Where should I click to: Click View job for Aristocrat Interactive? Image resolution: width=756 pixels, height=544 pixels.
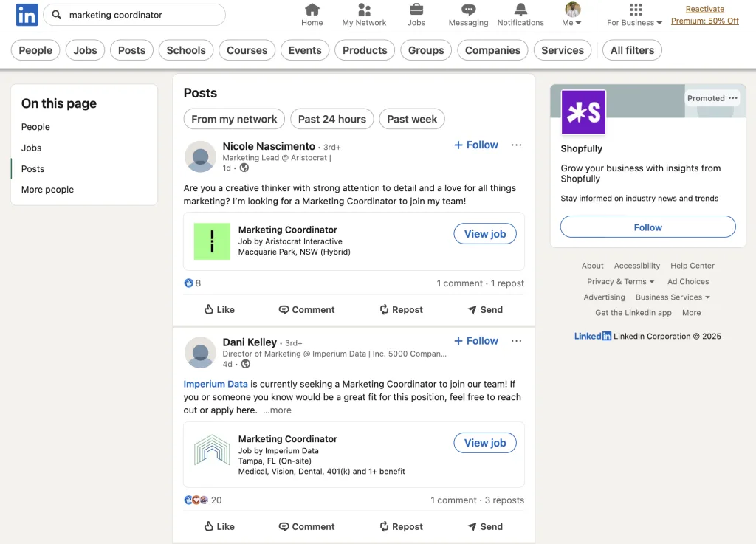pyautogui.click(x=485, y=234)
